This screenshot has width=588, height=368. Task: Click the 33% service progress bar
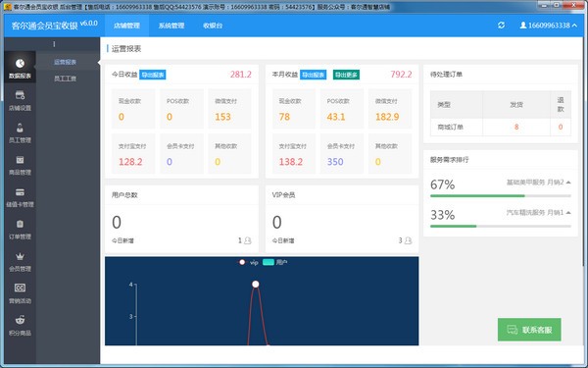pos(501,226)
